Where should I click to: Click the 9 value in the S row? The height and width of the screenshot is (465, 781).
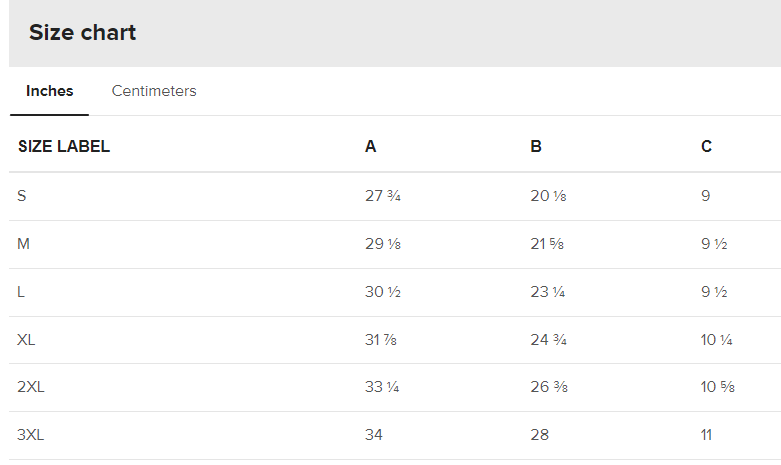pyautogui.click(x=706, y=196)
